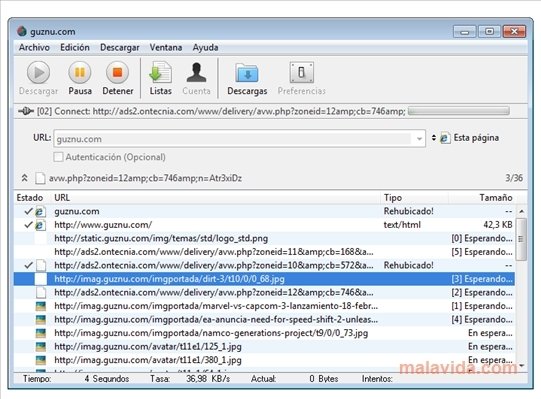This screenshot has height=399, width=541.
Task: Click the guznu.com app icon in title bar
Action: tap(22, 31)
